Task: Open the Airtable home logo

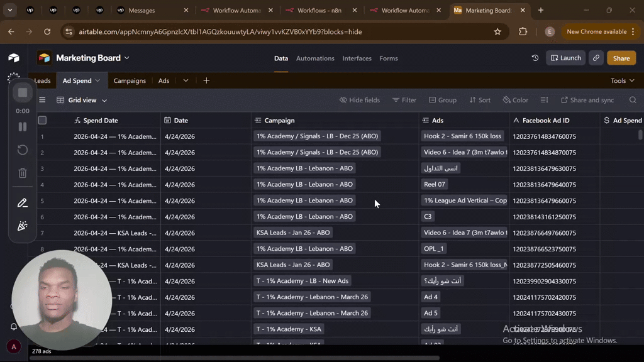Action: click(x=14, y=58)
